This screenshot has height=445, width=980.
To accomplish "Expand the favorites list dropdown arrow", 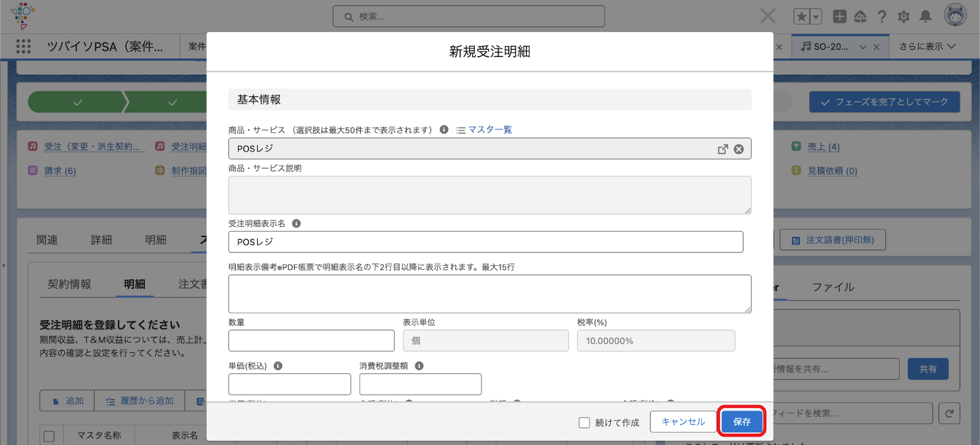I will coord(816,17).
